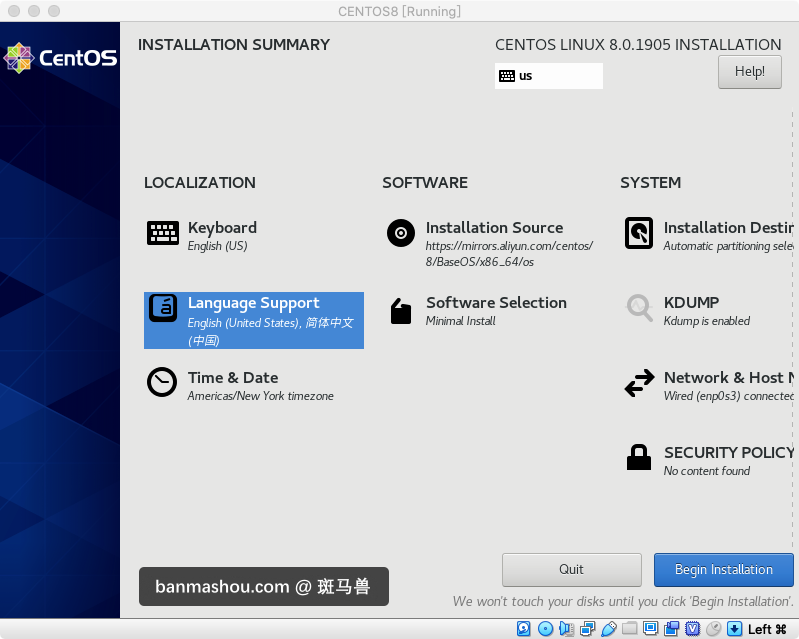Open the Keyboard layout settings
Image resolution: width=799 pixels, height=639 pixels.
(202, 235)
